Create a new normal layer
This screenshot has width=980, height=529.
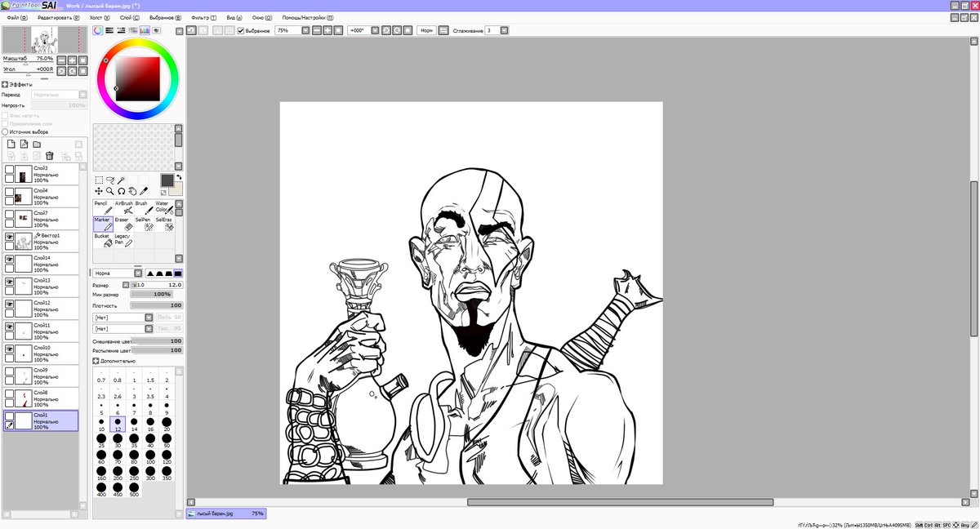[x=11, y=144]
